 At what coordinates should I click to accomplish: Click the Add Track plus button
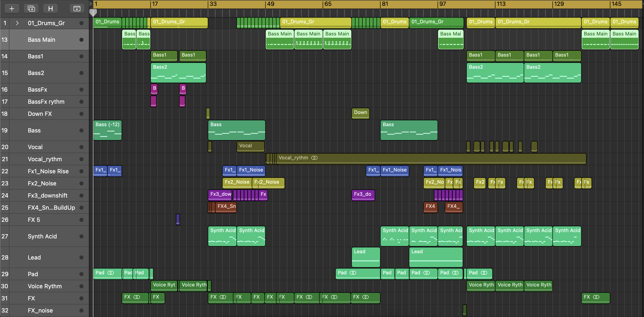(11, 9)
